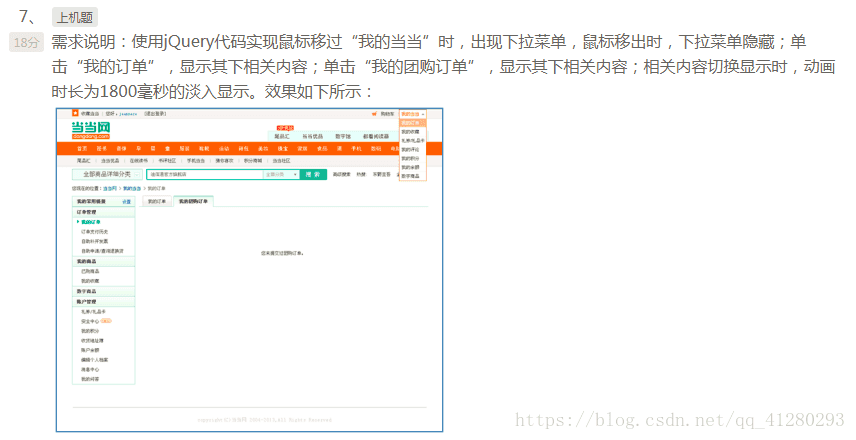Open the 我的当当 dropdown in the top bar
This screenshot has width=856, height=440.
click(413, 114)
